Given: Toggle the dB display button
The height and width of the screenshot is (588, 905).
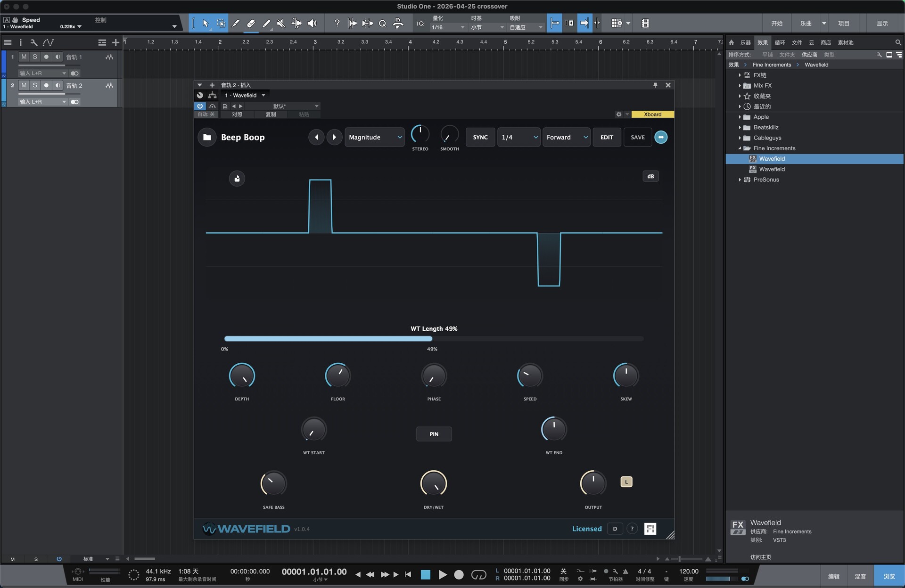Looking at the screenshot, I should 650,176.
